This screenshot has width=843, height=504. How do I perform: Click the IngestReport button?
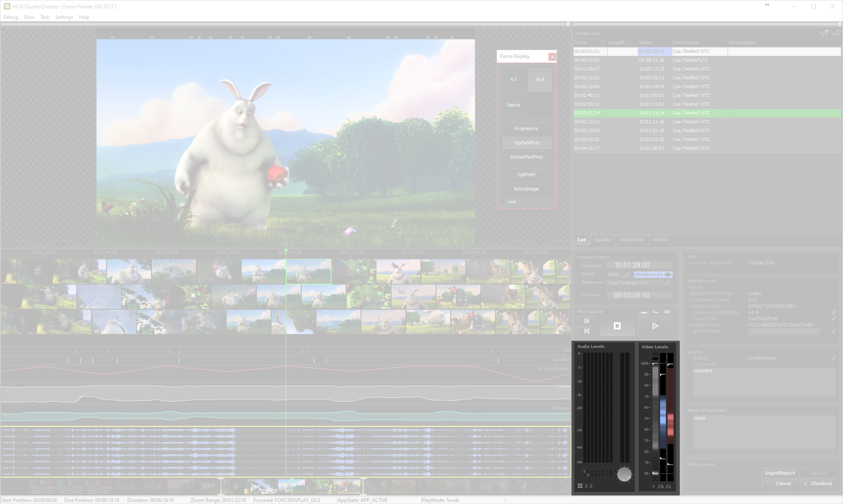[x=780, y=473]
